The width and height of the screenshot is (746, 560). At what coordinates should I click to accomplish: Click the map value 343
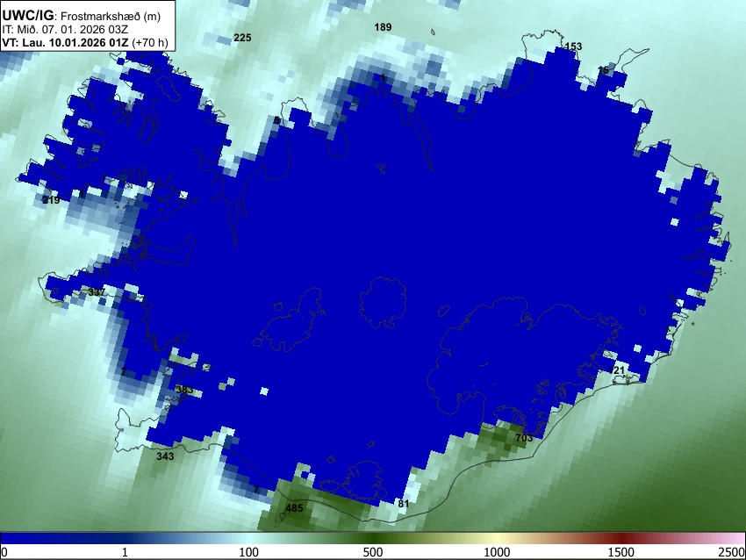[x=165, y=456]
